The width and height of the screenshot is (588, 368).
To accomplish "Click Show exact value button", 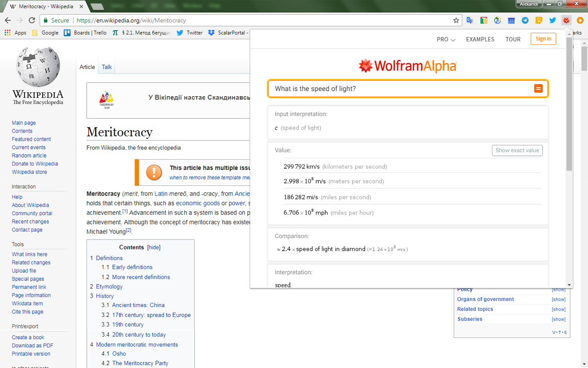I will (517, 150).
